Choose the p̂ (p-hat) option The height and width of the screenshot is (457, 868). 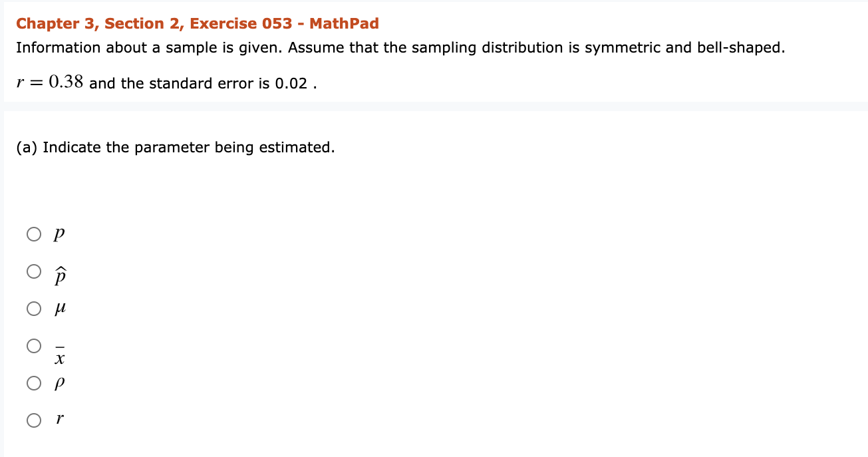click(x=34, y=271)
